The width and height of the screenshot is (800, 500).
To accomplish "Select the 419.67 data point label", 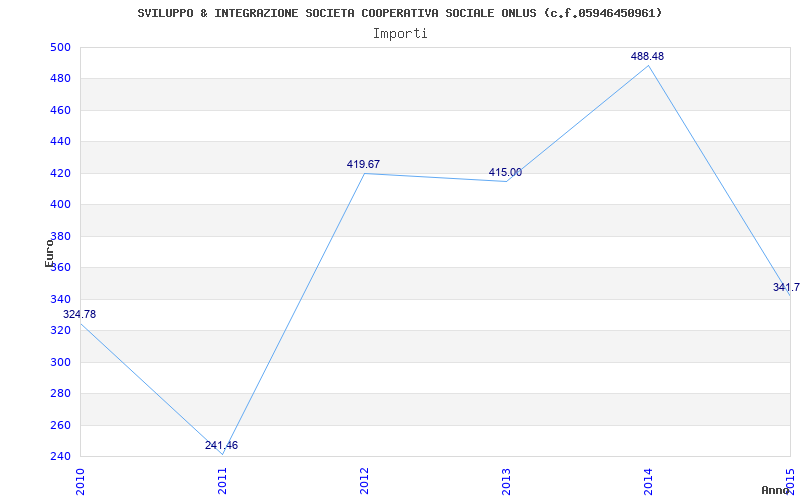I will (x=363, y=164).
